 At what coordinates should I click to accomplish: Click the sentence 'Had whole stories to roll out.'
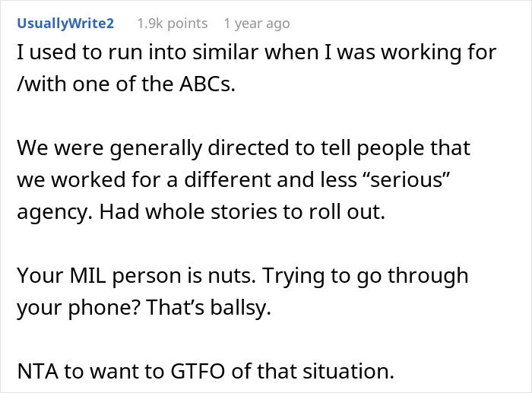click(242, 212)
